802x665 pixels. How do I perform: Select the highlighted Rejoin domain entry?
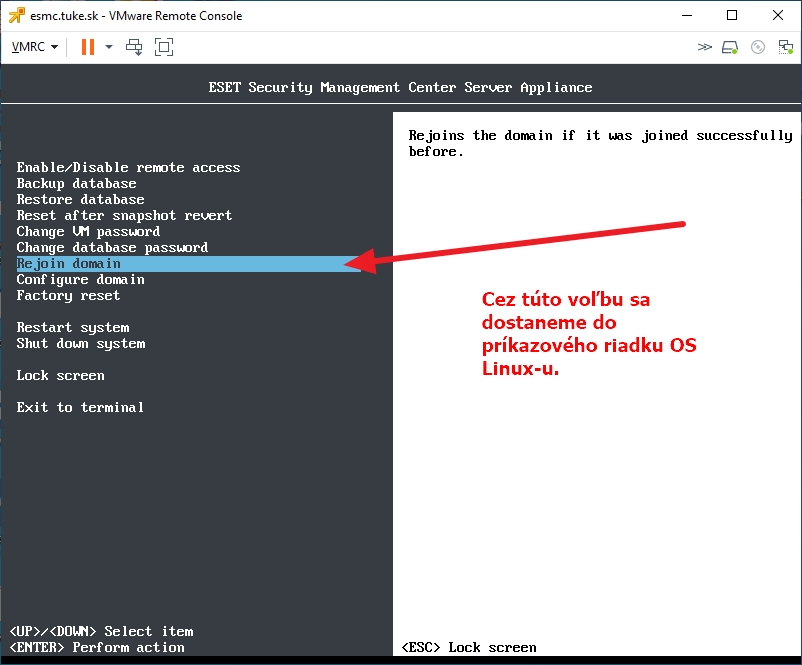[188, 263]
